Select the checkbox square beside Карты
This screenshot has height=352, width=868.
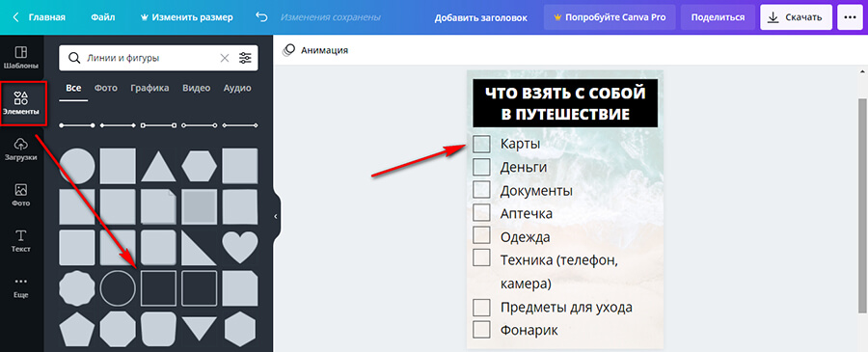[x=481, y=144]
